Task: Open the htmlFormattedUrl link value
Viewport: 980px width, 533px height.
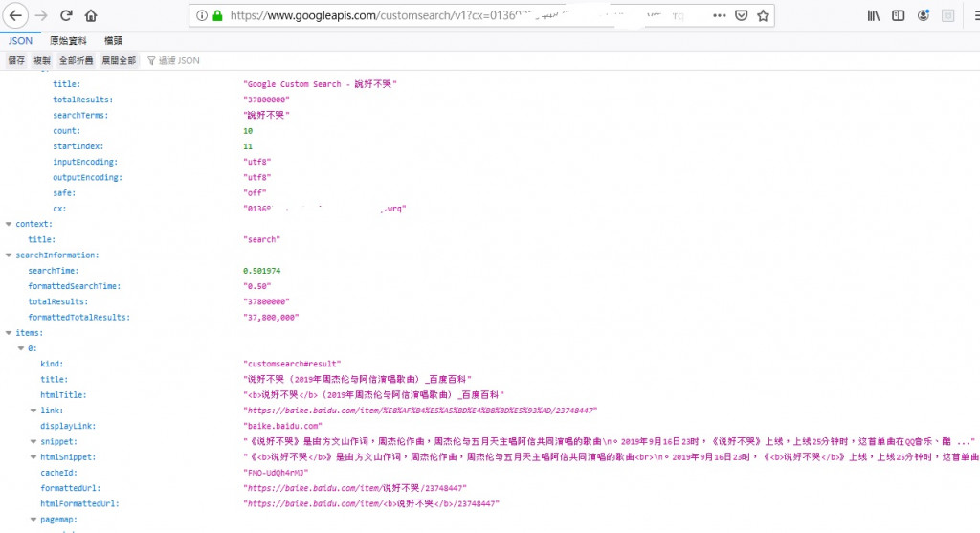Action: pos(371,503)
